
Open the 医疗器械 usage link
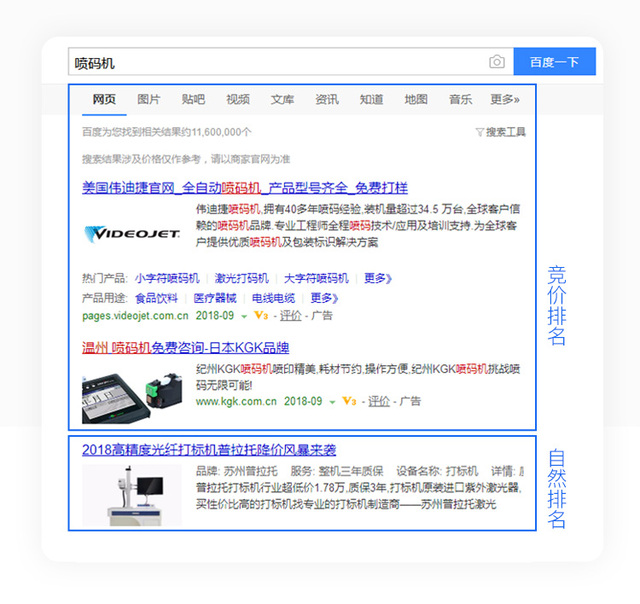(215, 298)
